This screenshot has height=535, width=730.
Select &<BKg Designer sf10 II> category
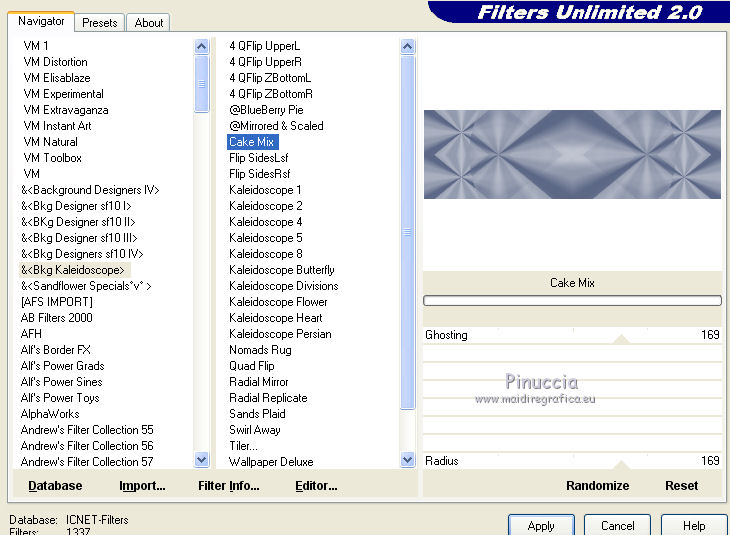[78, 222]
